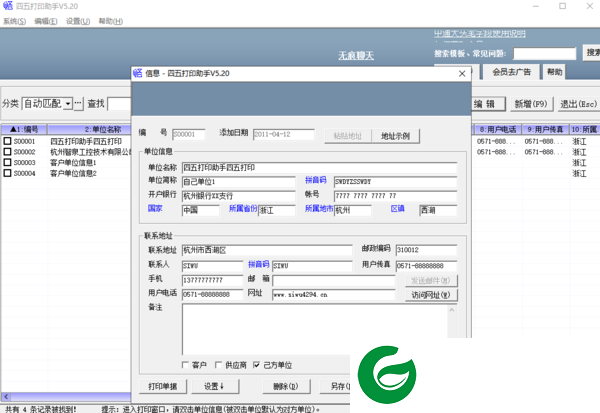Click the 新增(F9) button

click(x=531, y=104)
